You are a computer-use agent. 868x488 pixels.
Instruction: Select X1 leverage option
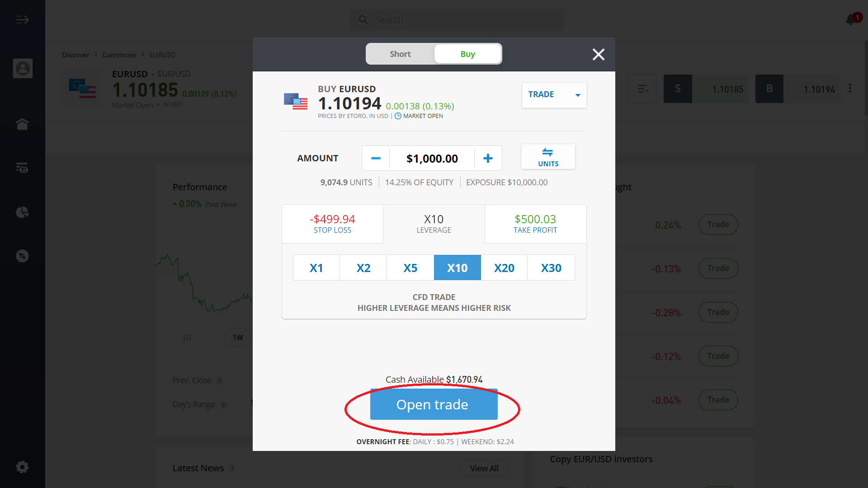pyautogui.click(x=316, y=267)
